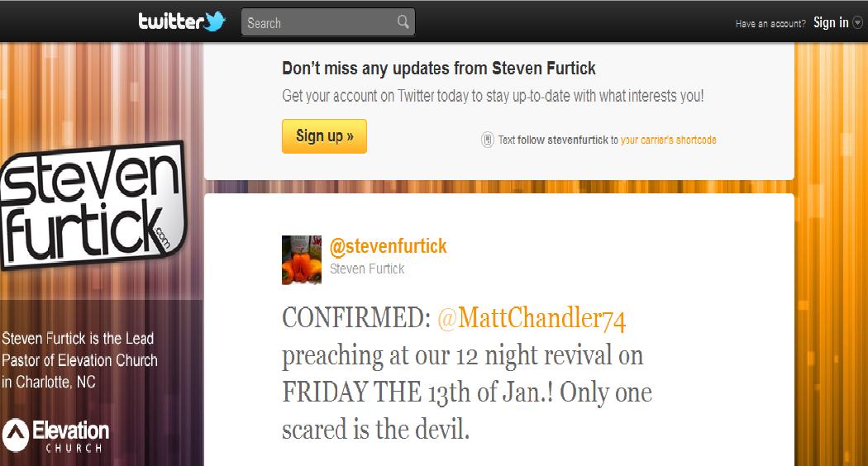Click the twitter wordmark in header

(x=171, y=21)
